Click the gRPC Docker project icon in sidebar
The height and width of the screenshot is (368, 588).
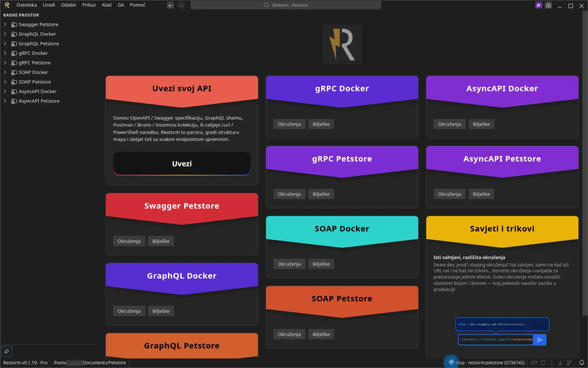tap(14, 53)
